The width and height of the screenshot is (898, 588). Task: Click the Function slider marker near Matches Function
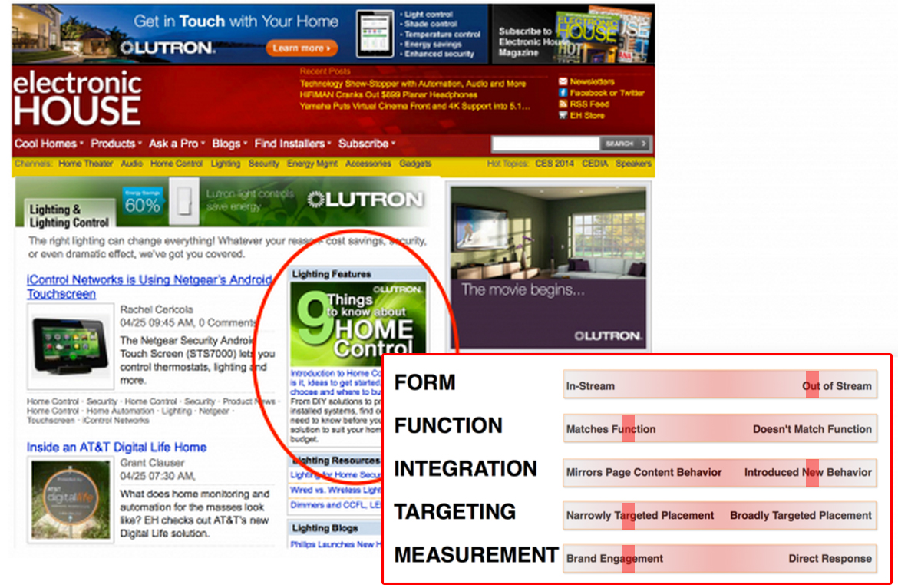pos(628,428)
